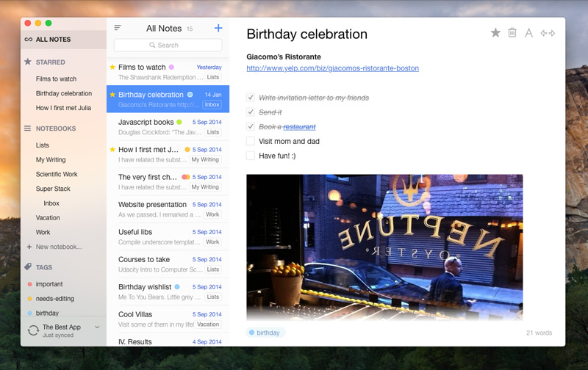Star the Birthday celebration note in toolbar

(495, 33)
